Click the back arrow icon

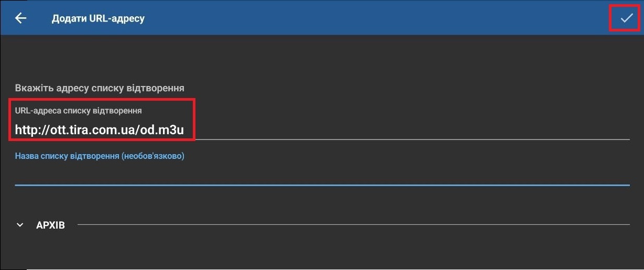click(20, 18)
